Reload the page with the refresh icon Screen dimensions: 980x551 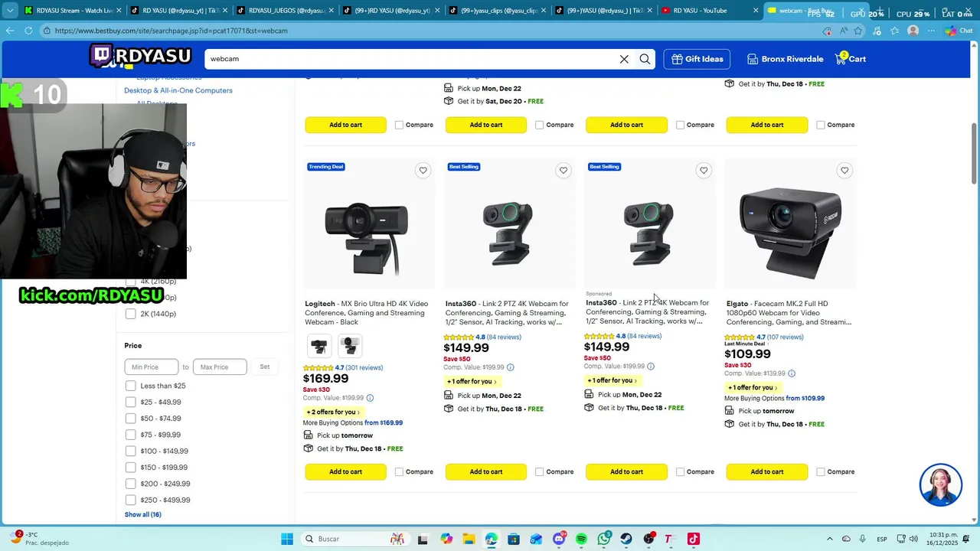point(28,31)
